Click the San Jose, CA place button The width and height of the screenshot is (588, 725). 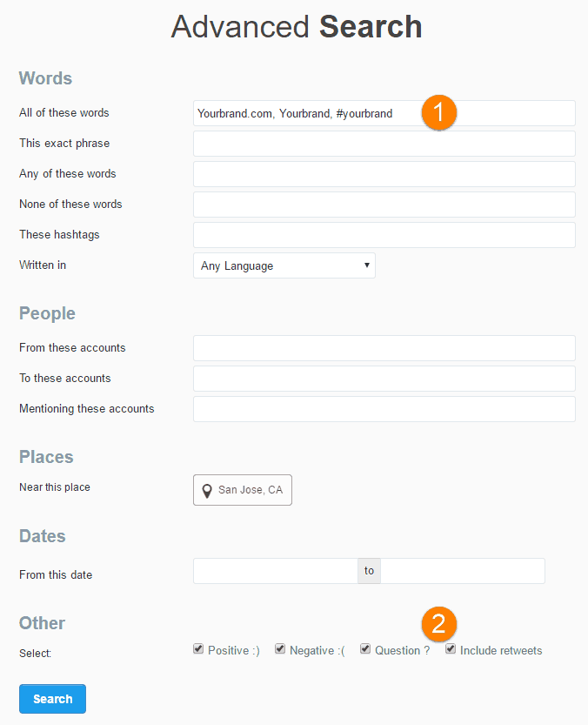click(243, 490)
